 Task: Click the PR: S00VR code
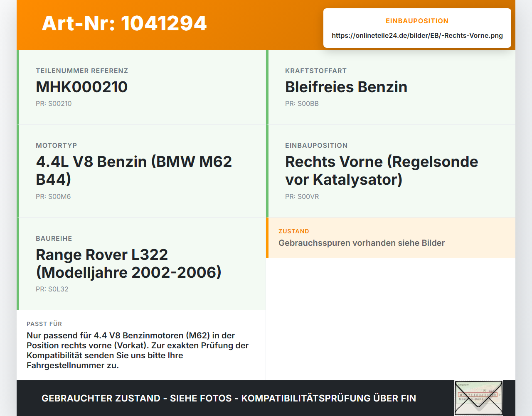(302, 196)
